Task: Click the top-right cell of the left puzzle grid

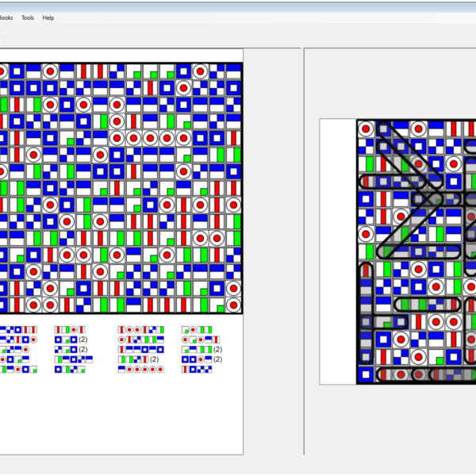Action: pos(233,71)
